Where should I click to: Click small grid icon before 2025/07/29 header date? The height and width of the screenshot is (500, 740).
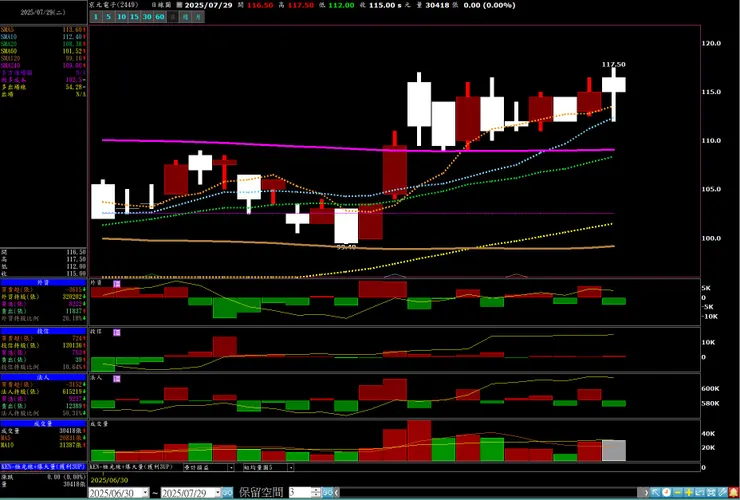[179, 5]
